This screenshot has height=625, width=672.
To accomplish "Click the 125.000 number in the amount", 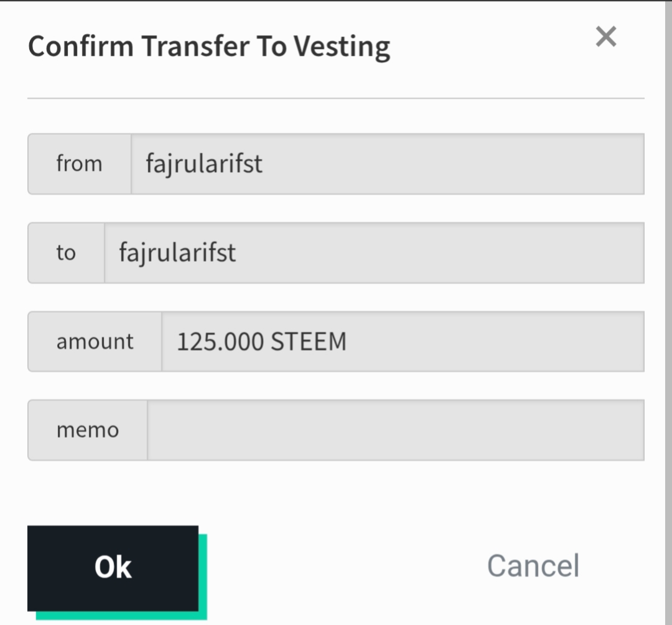I will click(221, 342).
